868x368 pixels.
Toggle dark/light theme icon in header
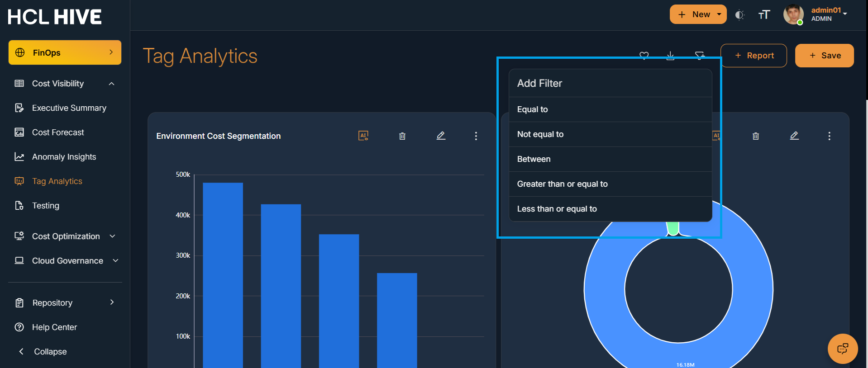[739, 15]
